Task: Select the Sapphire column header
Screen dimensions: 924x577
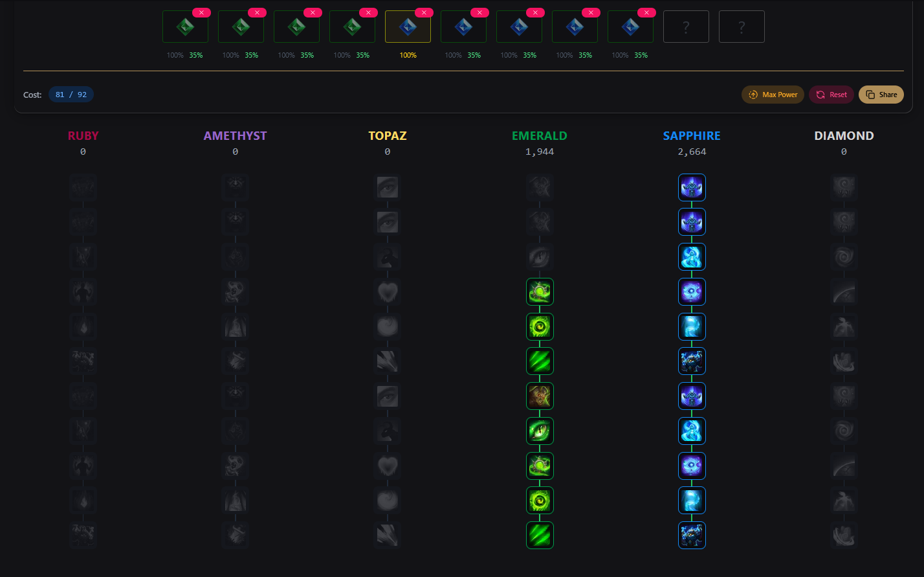Action: pos(692,136)
